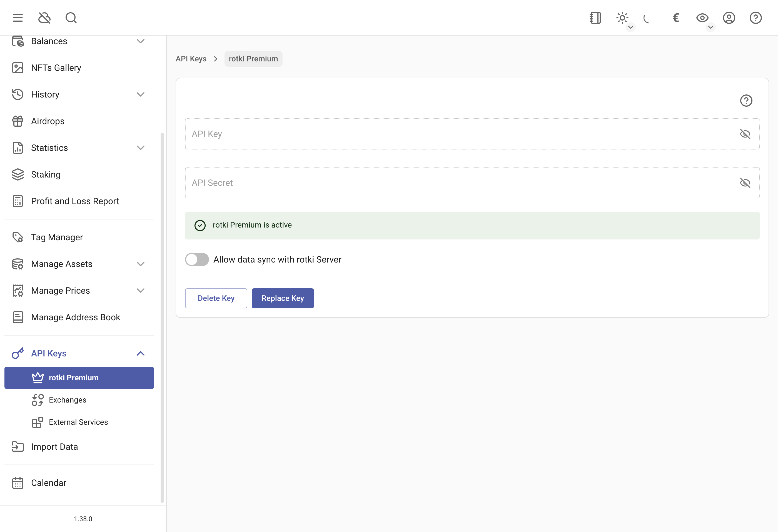This screenshot has height=532, width=778.
Task: Open the help center question icon
Action: 755,18
